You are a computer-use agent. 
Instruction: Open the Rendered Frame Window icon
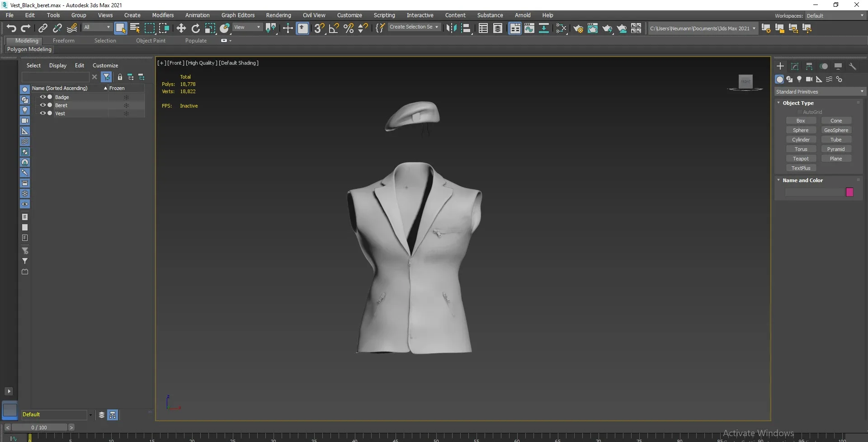click(592, 28)
